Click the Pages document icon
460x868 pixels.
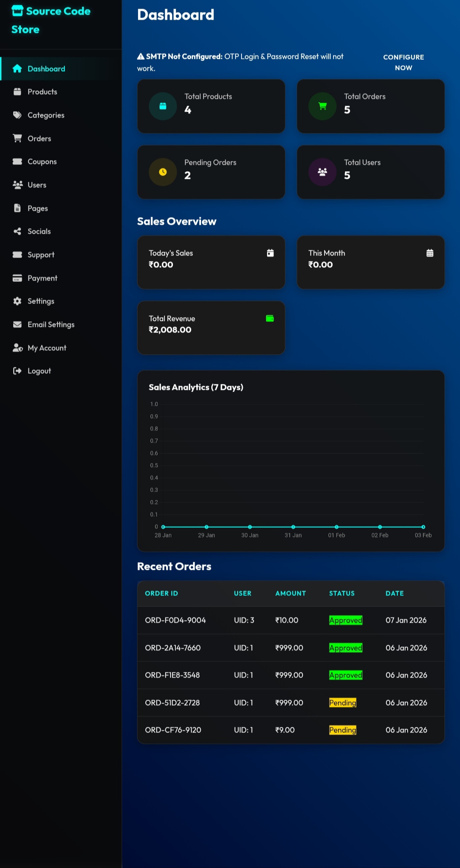click(x=17, y=208)
